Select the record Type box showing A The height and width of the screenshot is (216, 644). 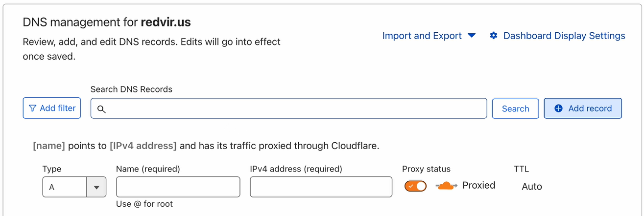65,187
